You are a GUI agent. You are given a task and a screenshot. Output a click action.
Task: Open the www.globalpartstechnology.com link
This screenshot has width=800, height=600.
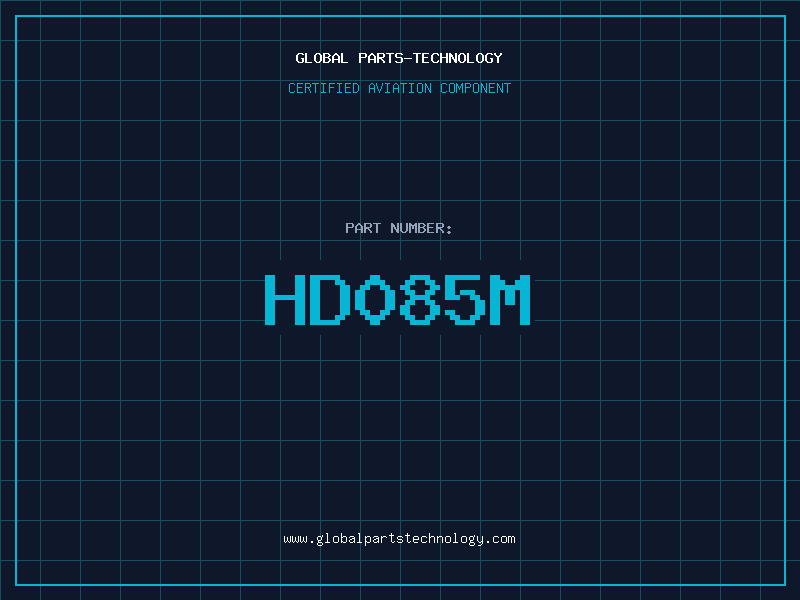[x=399, y=539]
